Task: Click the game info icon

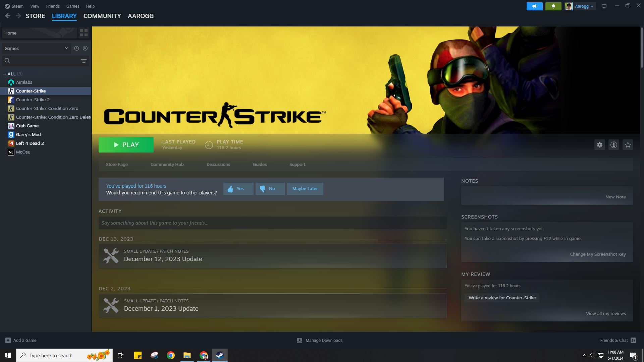Action: (x=613, y=145)
